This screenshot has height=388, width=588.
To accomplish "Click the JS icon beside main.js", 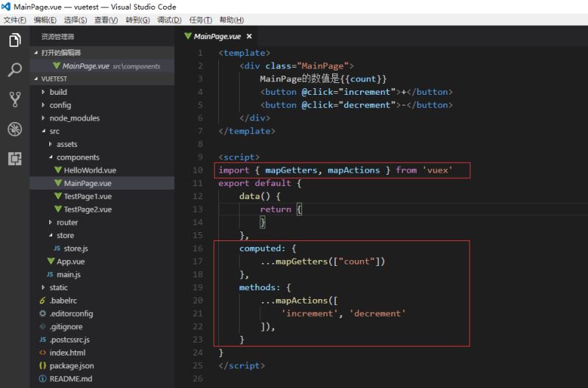I will [50, 274].
